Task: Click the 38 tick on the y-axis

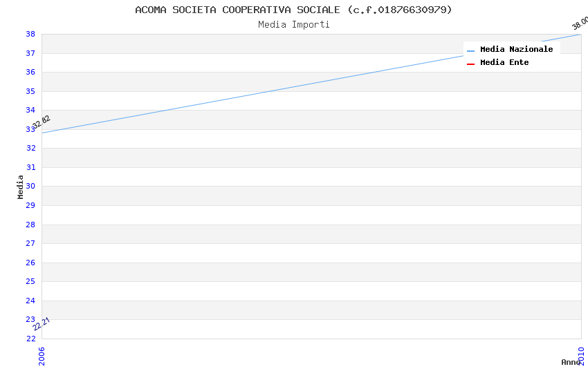Action: [30, 34]
